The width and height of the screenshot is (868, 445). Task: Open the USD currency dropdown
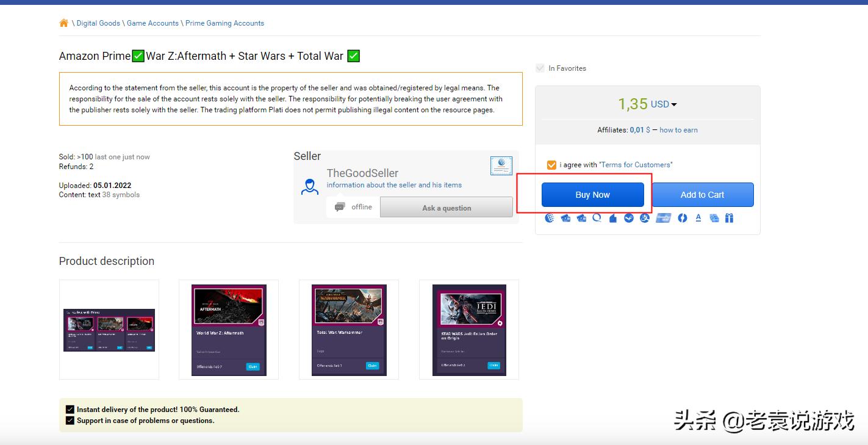[664, 104]
